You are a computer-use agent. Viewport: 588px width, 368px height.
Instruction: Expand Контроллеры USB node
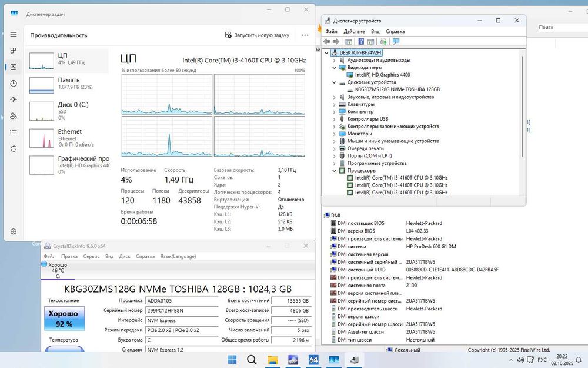pyautogui.click(x=334, y=119)
